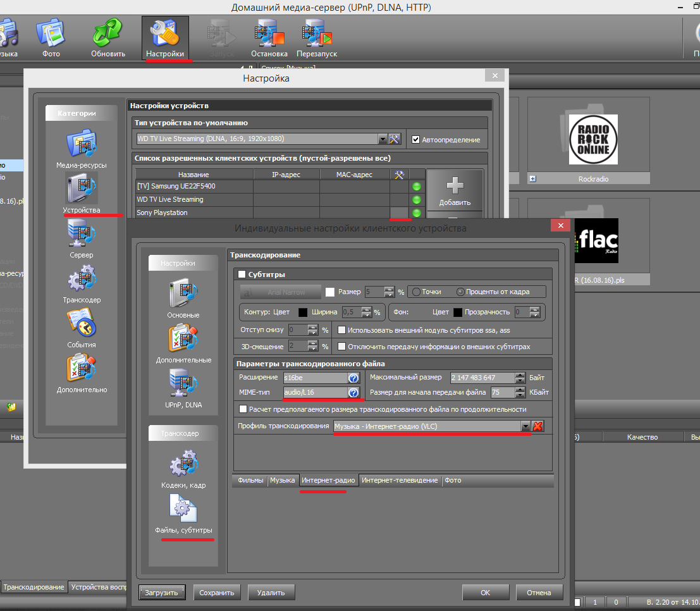Switch to the Фильмы tab
Image resolution: width=700 pixels, height=611 pixels.
(250, 481)
